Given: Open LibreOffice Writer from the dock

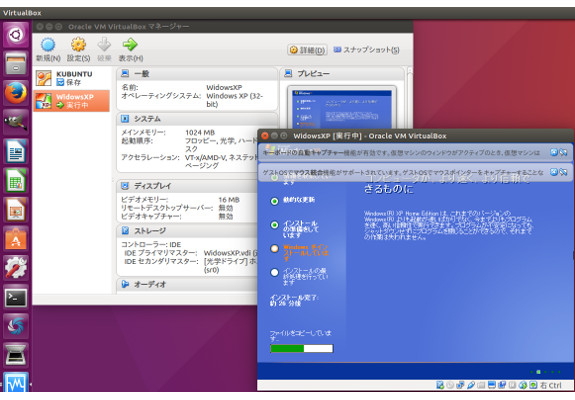Looking at the screenshot, I should [x=16, y=151].
